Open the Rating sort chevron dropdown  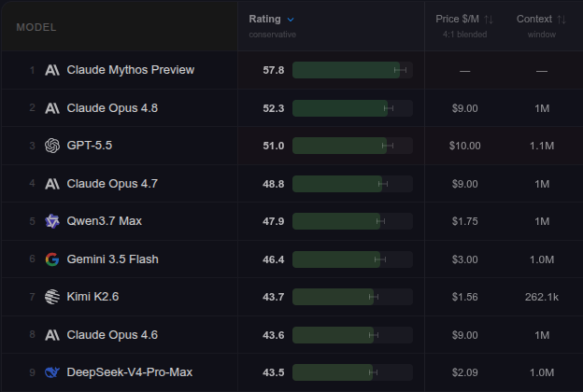[x=291, y=20]
